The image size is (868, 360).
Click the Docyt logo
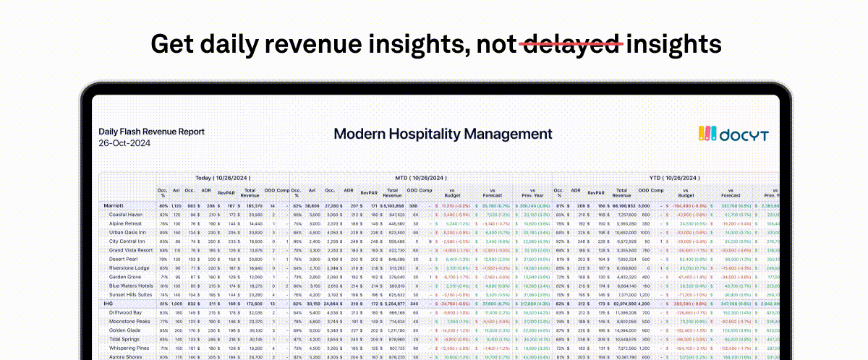733,134
